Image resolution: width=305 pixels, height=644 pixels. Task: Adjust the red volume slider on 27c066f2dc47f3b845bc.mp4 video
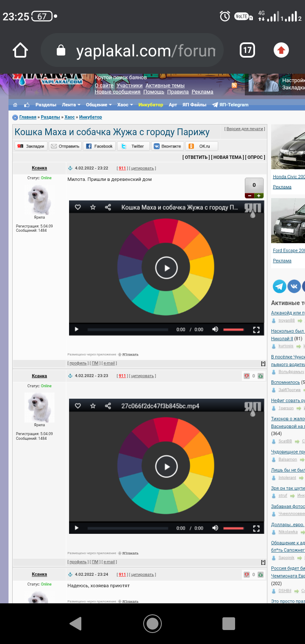[x=233, y=528]
